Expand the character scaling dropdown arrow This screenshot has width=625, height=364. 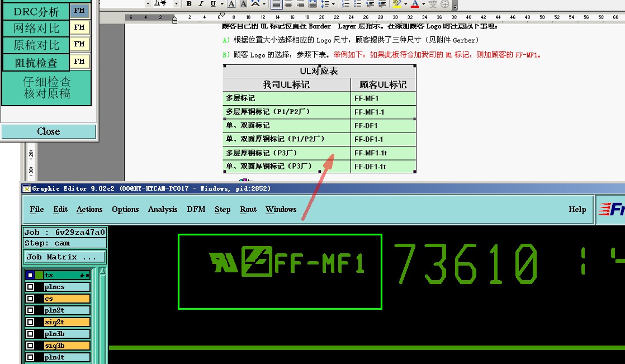pos(263,3)
